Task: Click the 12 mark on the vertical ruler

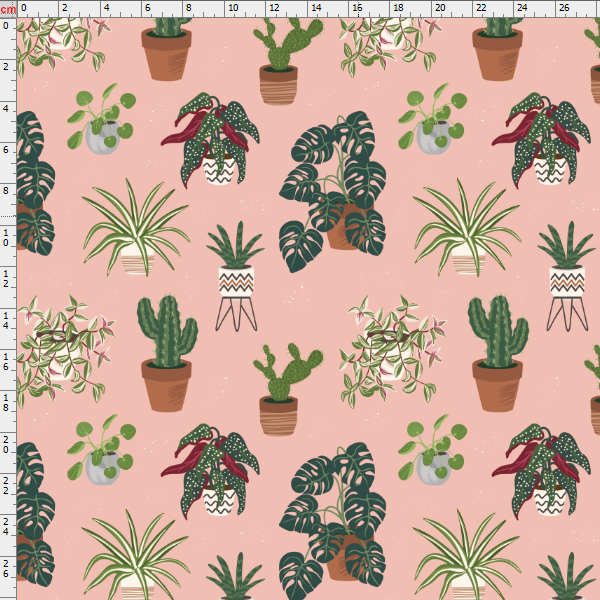Action: click(6, 279)
